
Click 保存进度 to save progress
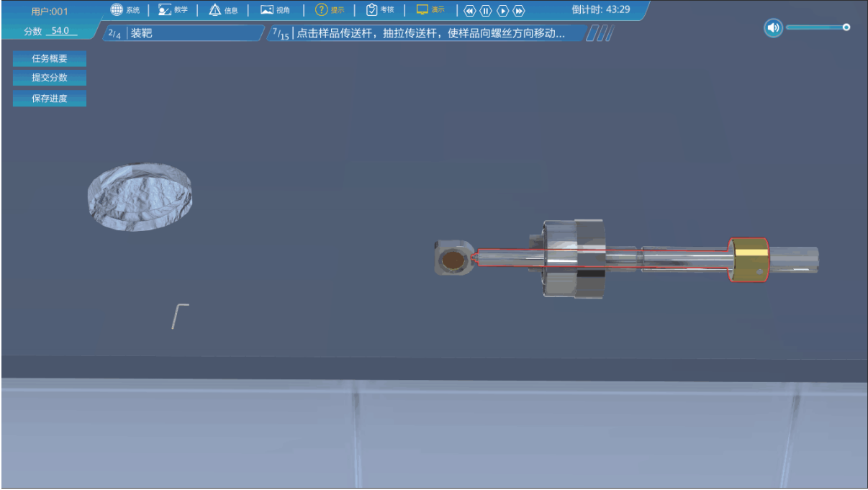click(x=50, y=99)
